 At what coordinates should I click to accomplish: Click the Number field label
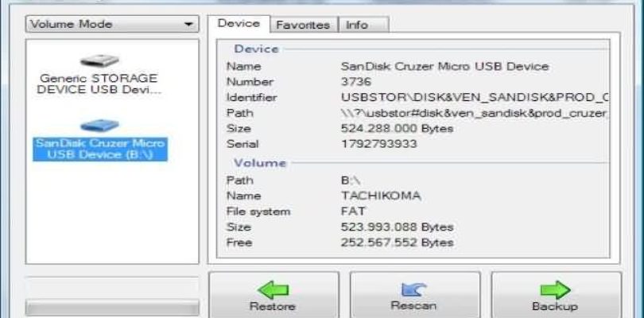click(x=250, y=82)
